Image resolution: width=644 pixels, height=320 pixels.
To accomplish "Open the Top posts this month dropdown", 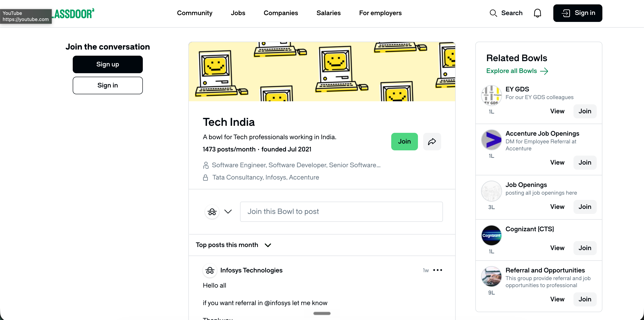I will point(234,245).
